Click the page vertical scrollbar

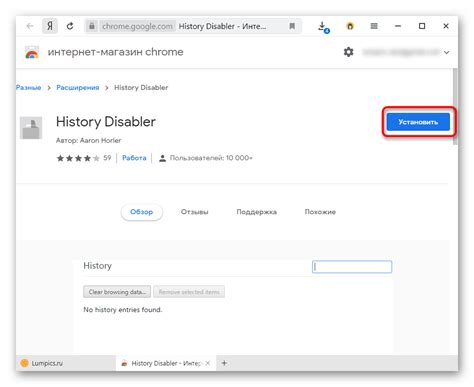point(455,107)
